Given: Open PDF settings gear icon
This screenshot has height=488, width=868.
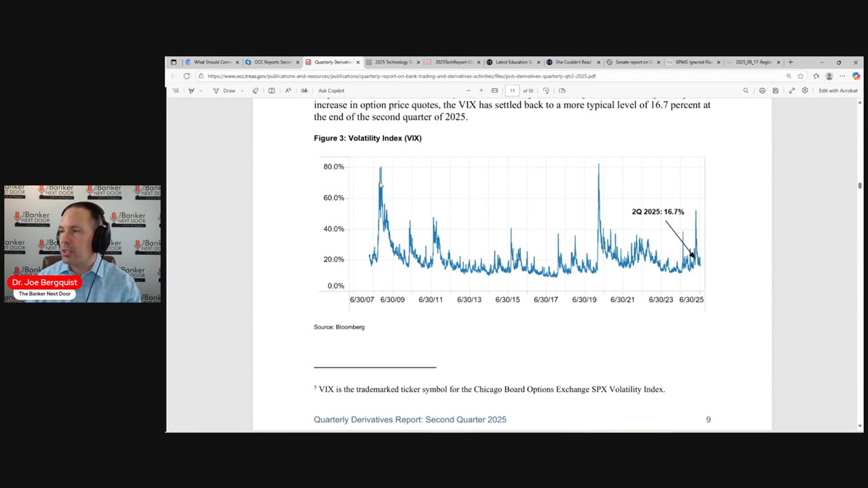Looking at the screenshot, I should click(805, 90).
